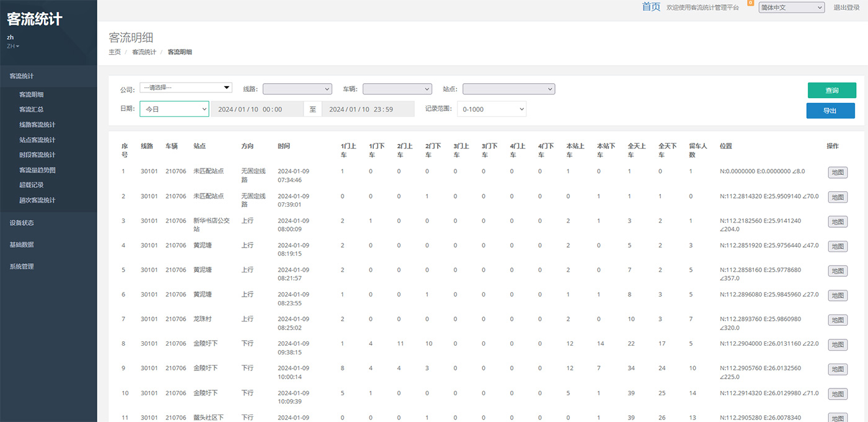Select 线路客流统计 in the sidebar
Screen dimensions: 868x422
[37, 125]
